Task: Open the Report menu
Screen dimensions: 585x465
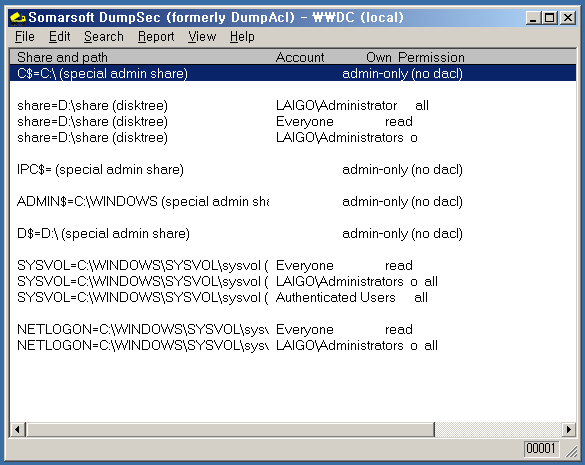Action: click(156, 37)
